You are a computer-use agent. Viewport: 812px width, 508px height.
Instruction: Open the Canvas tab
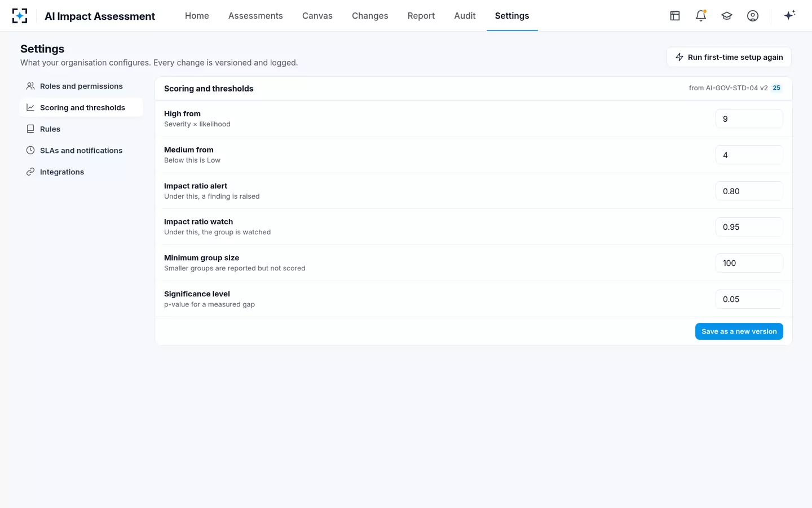tap(317, 16)
